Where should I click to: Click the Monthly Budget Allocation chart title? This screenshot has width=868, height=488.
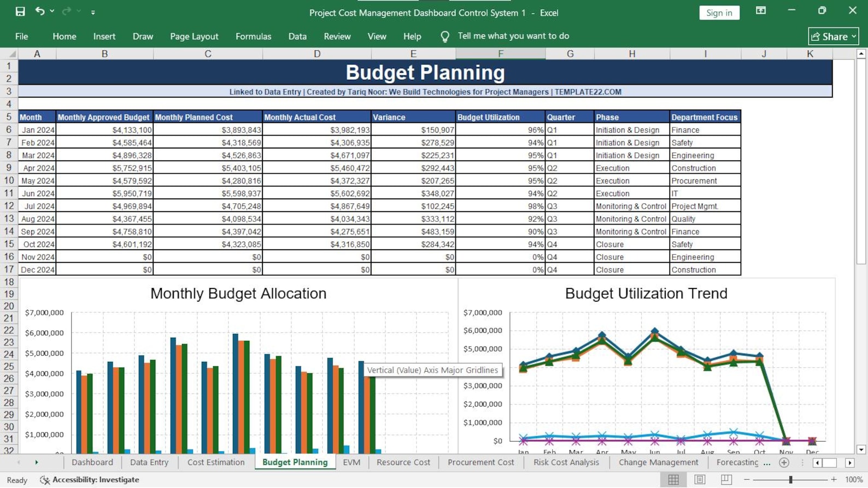tap(238, 293)
